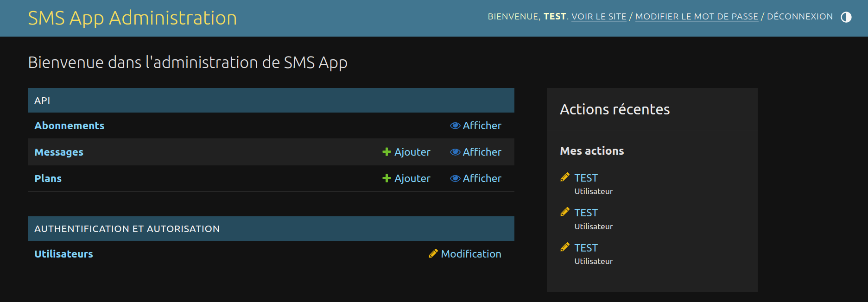Click the pencil icon of last TEST action

click(x=565, y=247)
